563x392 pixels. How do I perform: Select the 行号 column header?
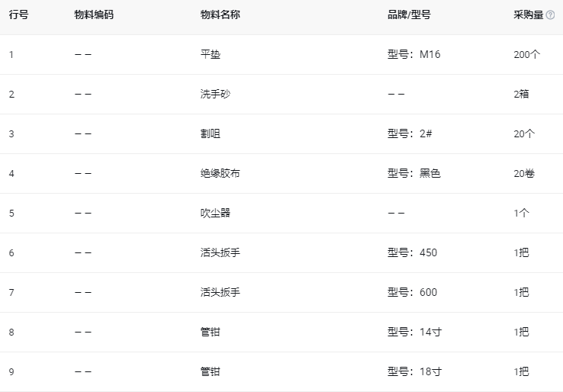[x=18, y=15]
